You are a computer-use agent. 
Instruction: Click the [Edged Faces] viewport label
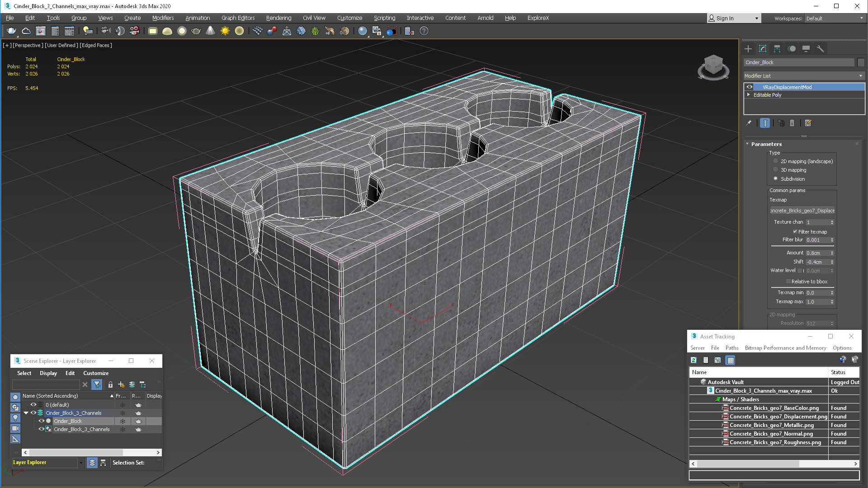(96, 45)
